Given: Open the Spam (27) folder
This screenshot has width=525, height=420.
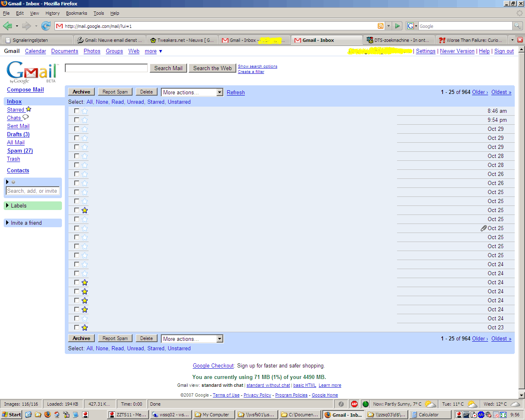Looking at the screenshot, I should click(20, 151).
